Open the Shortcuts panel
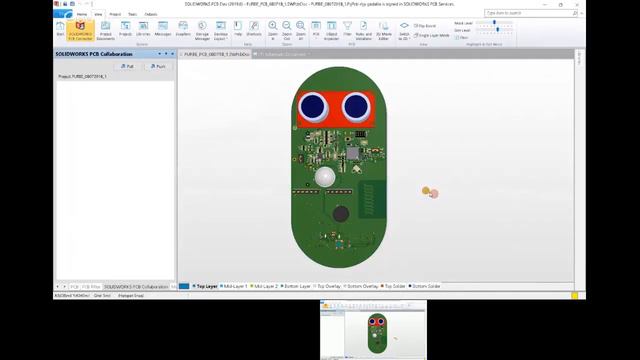The height and width of the screenshot is (360, 640). click(x=254, y=29)
